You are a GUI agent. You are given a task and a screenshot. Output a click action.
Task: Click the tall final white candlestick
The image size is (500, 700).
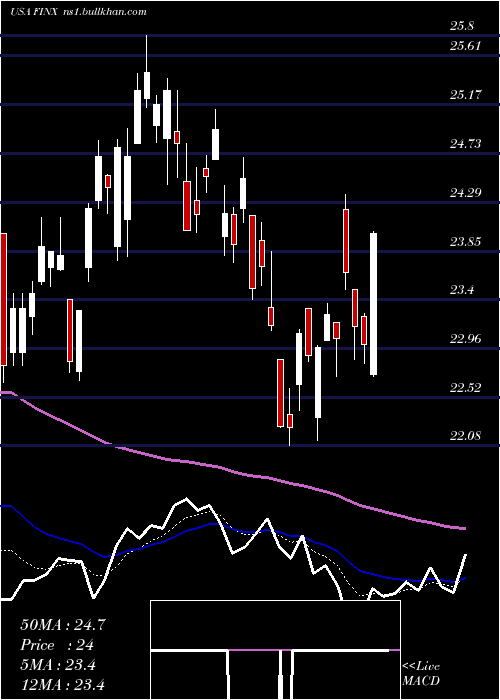point(374,304)
